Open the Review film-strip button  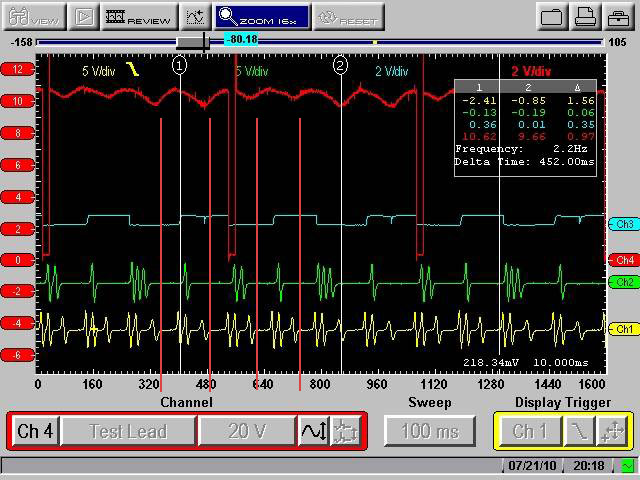click(x=139, y=17)
